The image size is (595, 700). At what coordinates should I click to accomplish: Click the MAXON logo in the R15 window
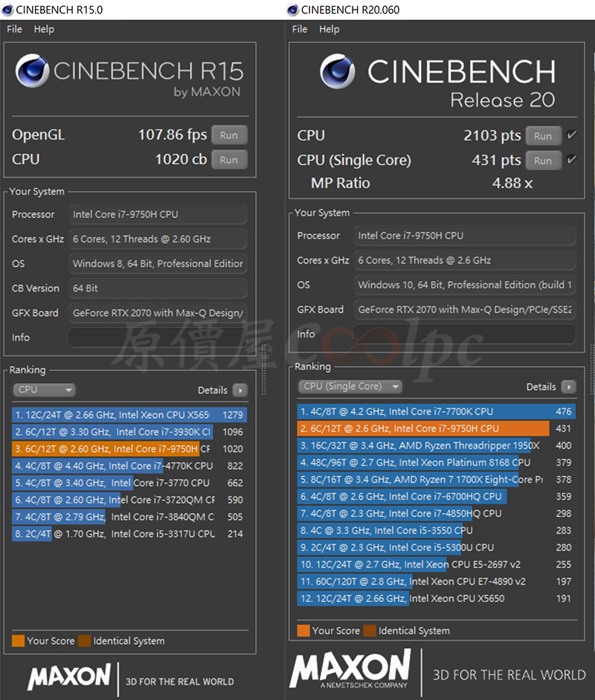(x=68, y=676)
